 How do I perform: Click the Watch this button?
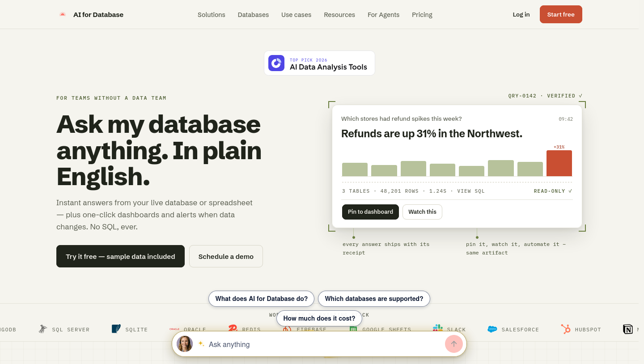point(422,212)
